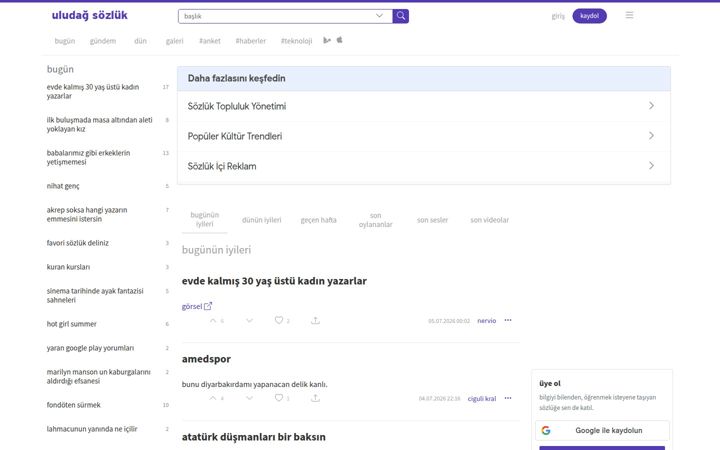The height and width of the screenshot is (450, 720).
Task: Open sidebar topic hot girl summer
Action: (x=72, y=324)
